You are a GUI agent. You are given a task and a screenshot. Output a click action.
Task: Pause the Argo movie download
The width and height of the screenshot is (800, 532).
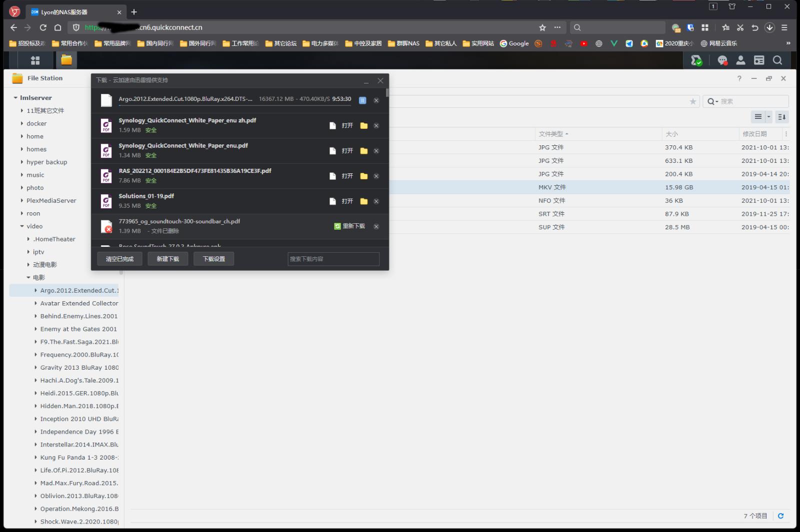(362, 100)
